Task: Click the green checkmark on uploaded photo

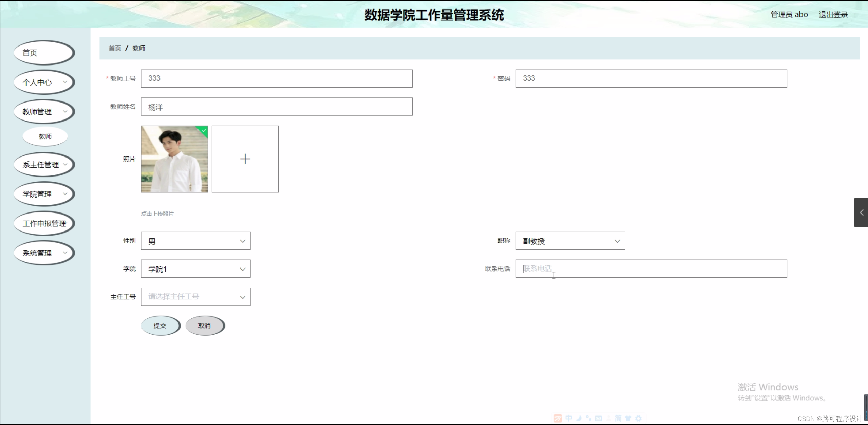Action: coord(204,130)
